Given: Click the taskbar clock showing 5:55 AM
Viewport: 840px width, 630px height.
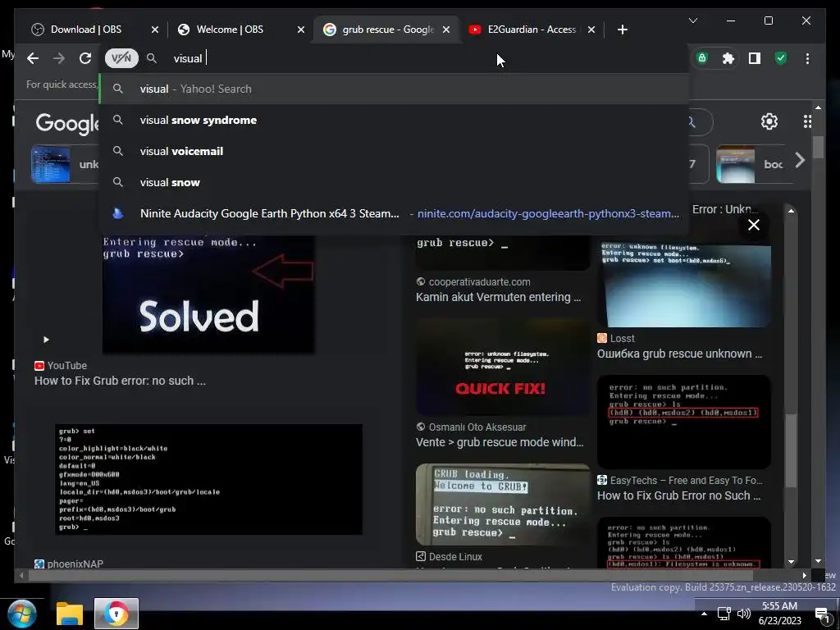Looking at the screenshot, I should (779, 614).
